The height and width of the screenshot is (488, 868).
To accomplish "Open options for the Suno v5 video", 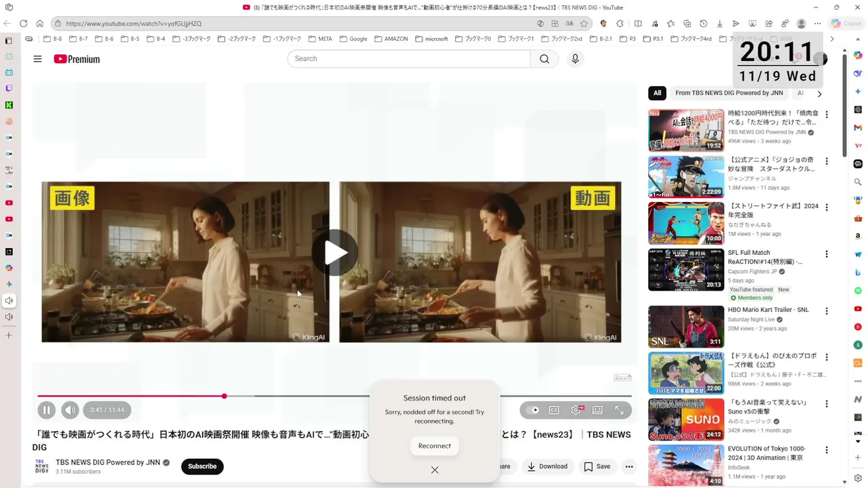I will click(827, 404).
